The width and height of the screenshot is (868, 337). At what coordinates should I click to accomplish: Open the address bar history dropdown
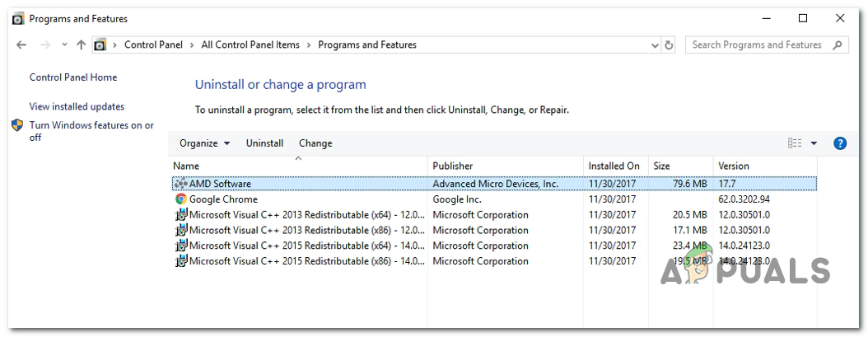[x=655, y=45]
